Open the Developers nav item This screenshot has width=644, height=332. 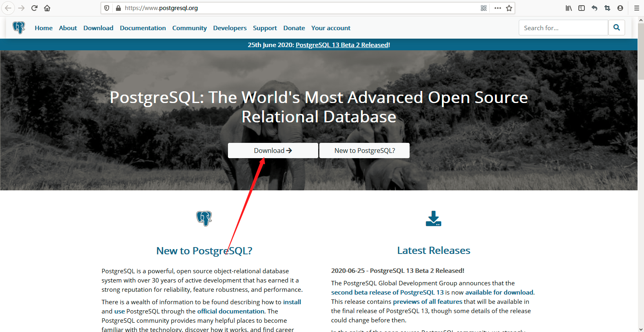click(230, 28)
